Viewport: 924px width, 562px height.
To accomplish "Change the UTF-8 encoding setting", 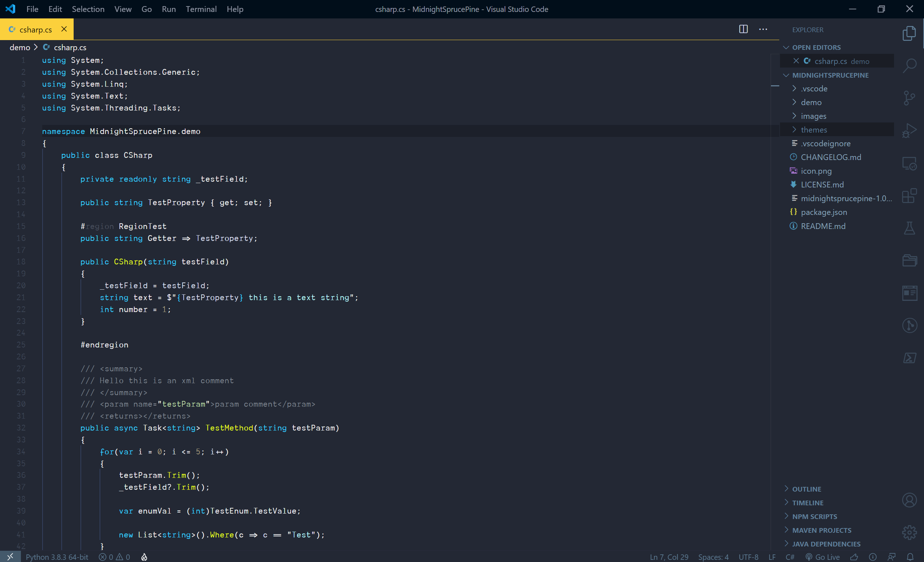I will (x=748, y=557).
